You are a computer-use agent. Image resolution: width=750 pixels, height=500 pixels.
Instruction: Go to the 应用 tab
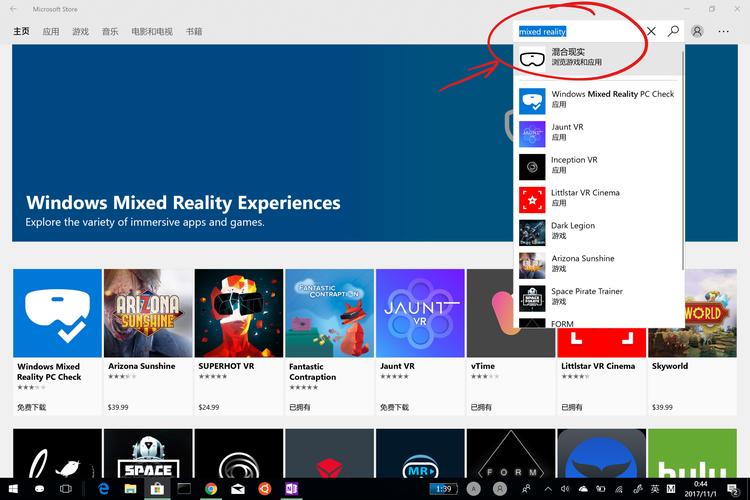51,32
